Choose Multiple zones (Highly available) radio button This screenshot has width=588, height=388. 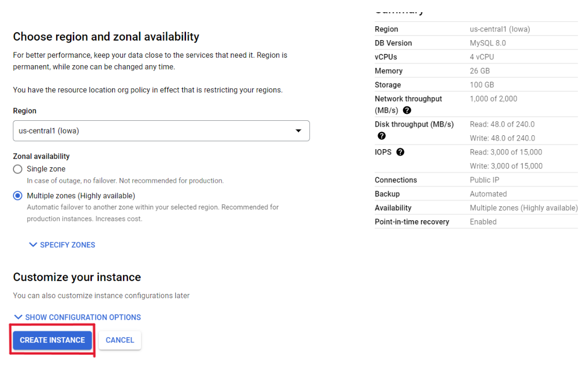click(18, 196)
